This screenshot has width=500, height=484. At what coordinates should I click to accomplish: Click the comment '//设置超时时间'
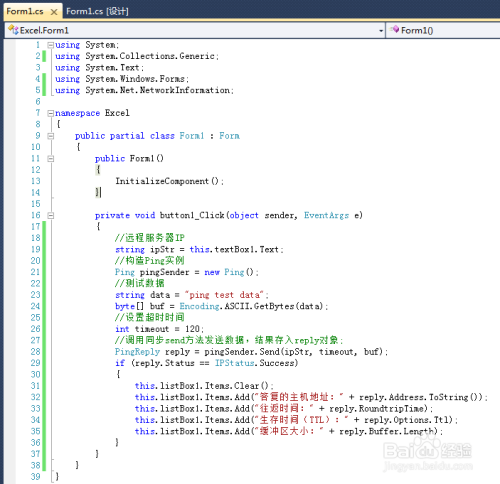coord(150,318)
